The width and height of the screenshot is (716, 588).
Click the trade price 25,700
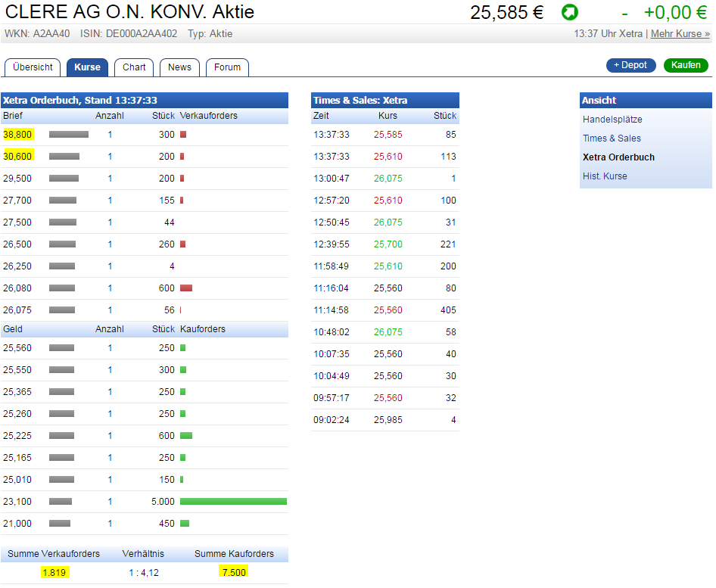click(388, 244)
